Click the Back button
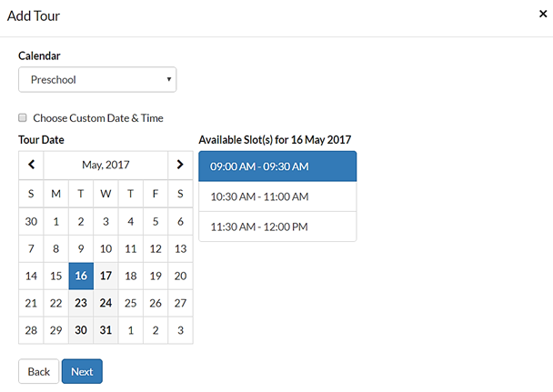The height and width of the screenshot is (392, 553). tap(39, 372)
